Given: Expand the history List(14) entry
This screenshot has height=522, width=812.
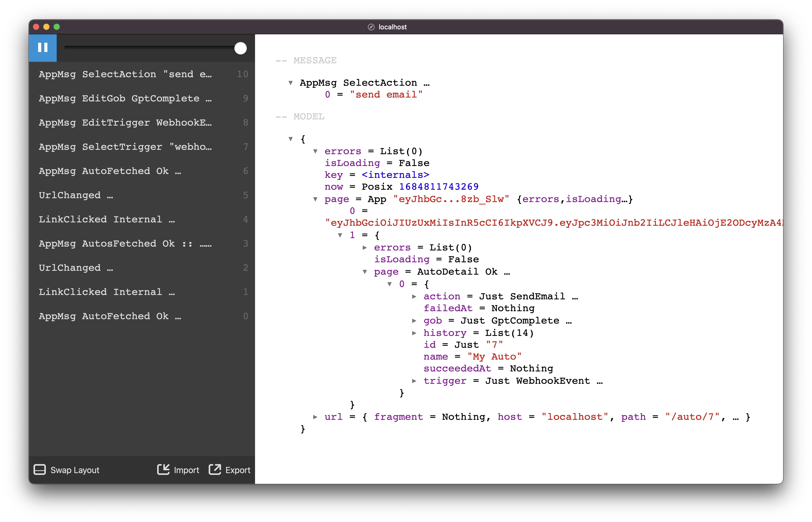Looking at the screenshot, I should [415, 333].
